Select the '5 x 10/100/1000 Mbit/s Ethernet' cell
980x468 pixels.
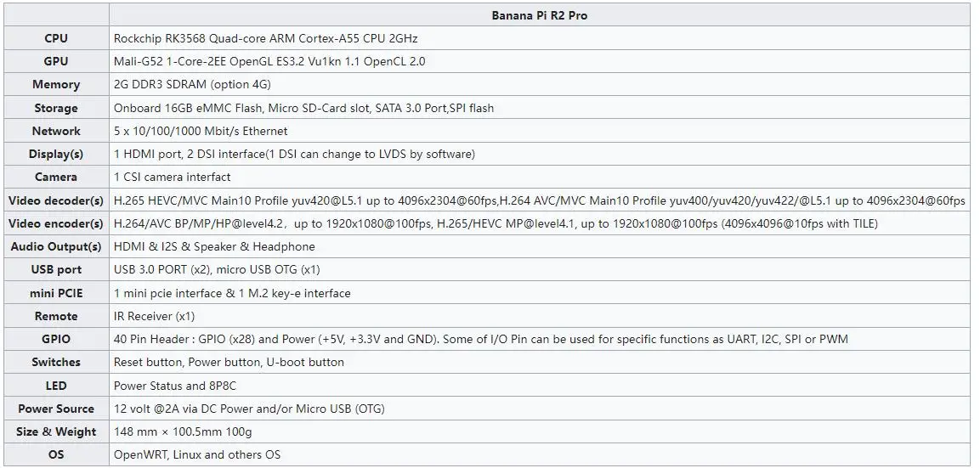click(540, 131)
